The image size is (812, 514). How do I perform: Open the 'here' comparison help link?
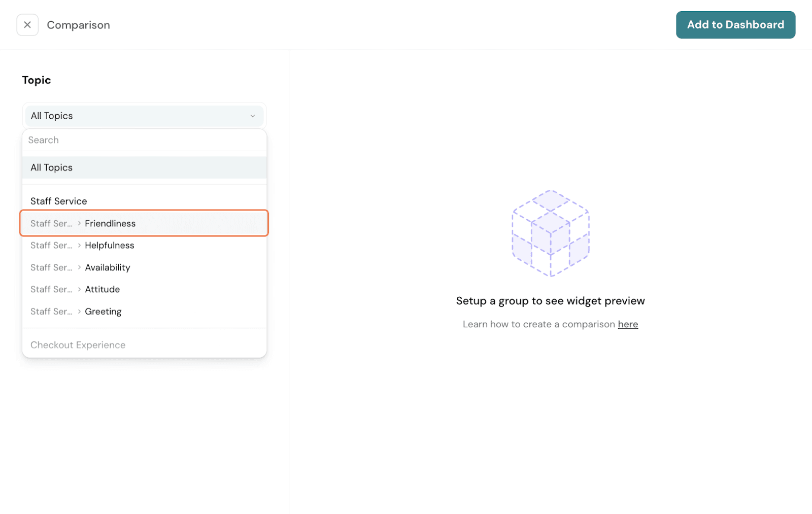tap(628, 324)
